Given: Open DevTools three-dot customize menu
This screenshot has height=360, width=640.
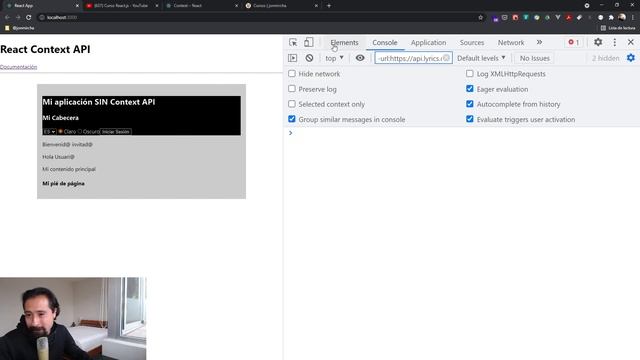Looking at the screenshot, I should coord(615,42).
